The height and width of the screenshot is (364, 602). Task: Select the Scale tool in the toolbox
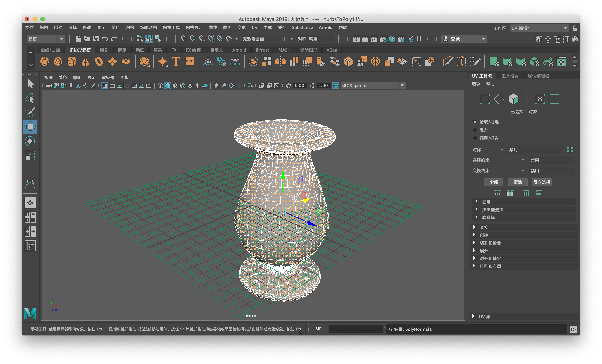coord(30,155)
